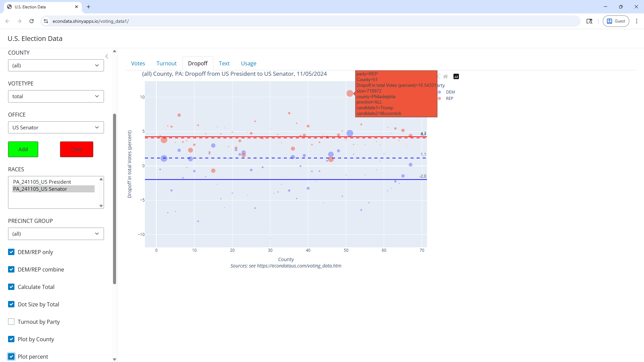Switch to the Turnout tab
Viewport: 644px width, 362px height.
point(166,63)
